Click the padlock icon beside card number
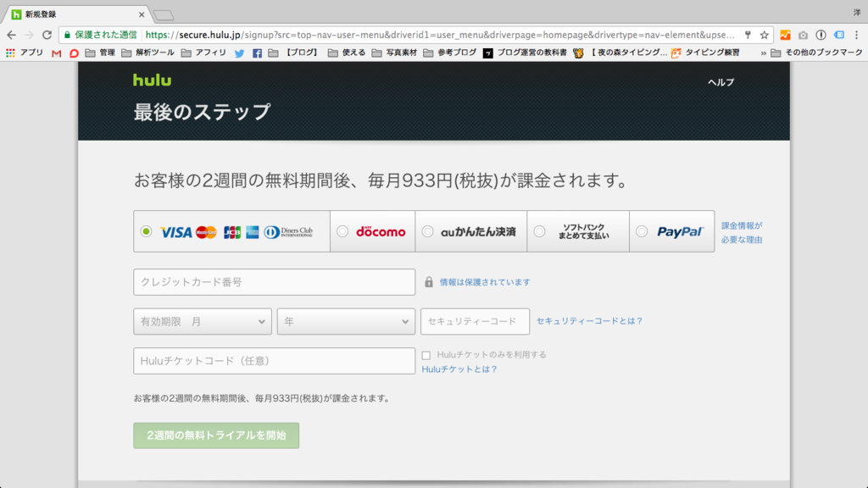The image size is (868, 488). [x=428, y=282]
